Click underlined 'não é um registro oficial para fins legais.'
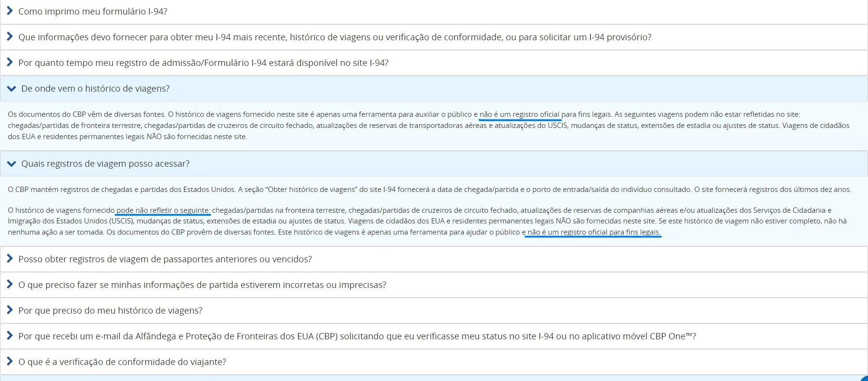 click(593, 232)
